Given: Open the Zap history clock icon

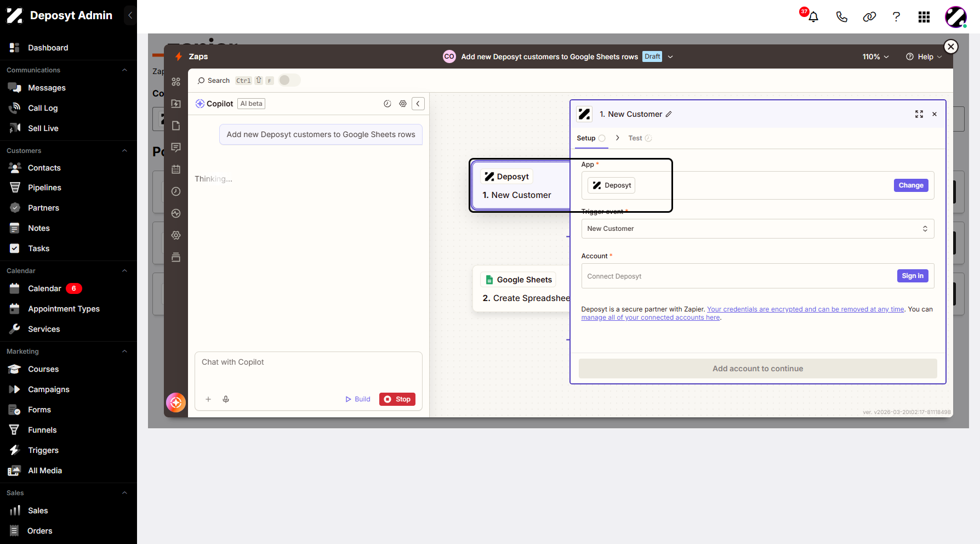Looking at the screenshot, I should (x=176, y=191).
